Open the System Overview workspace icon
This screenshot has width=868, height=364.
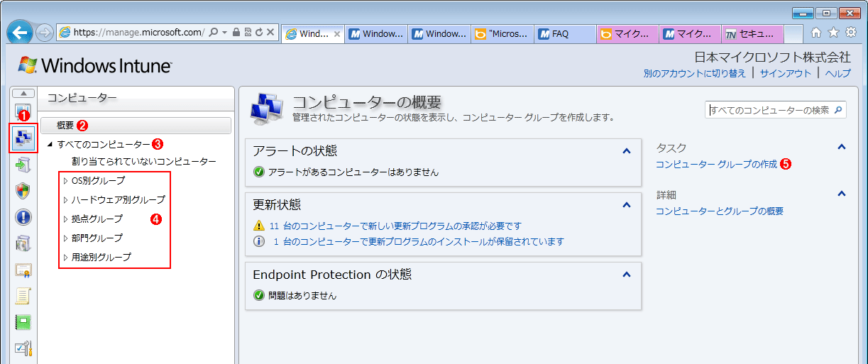coord(23,109)
